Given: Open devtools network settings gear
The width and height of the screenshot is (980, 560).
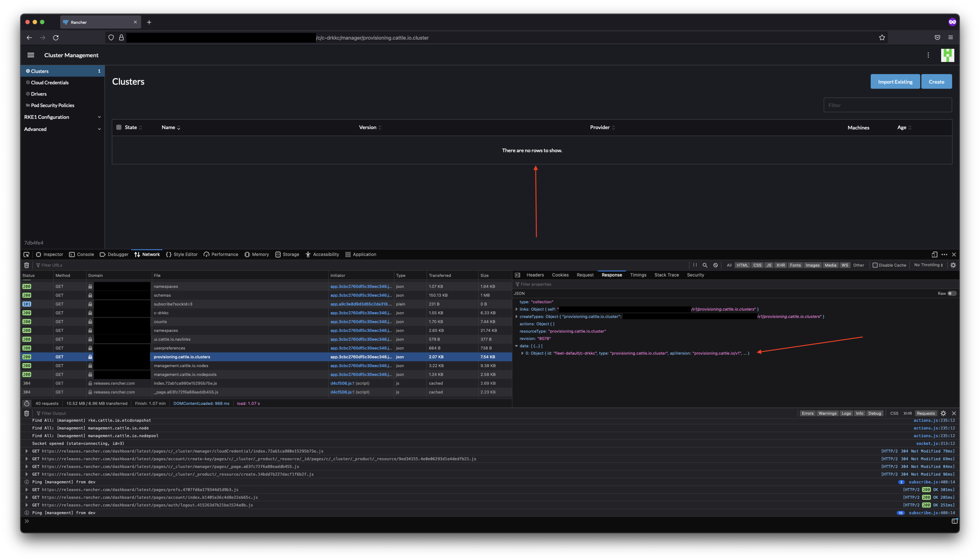Looking at the screenshot, I should coord(953,265).
